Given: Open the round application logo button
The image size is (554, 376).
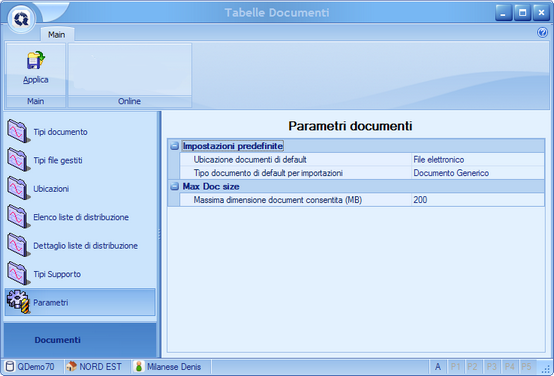Looking at the screenshot, I should pos(21,19).
